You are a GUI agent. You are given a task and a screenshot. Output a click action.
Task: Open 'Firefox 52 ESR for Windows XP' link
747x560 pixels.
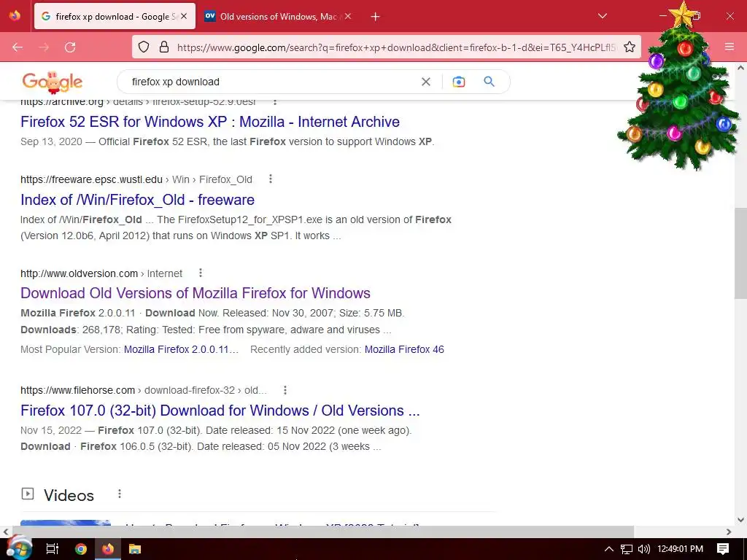point(210,122)
